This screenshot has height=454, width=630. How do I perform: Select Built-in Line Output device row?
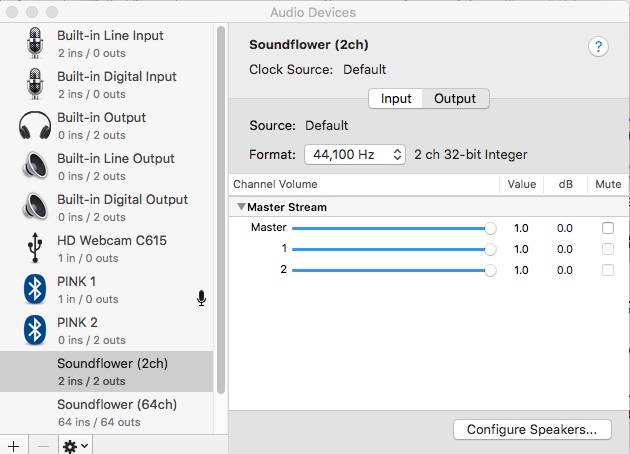106,166
